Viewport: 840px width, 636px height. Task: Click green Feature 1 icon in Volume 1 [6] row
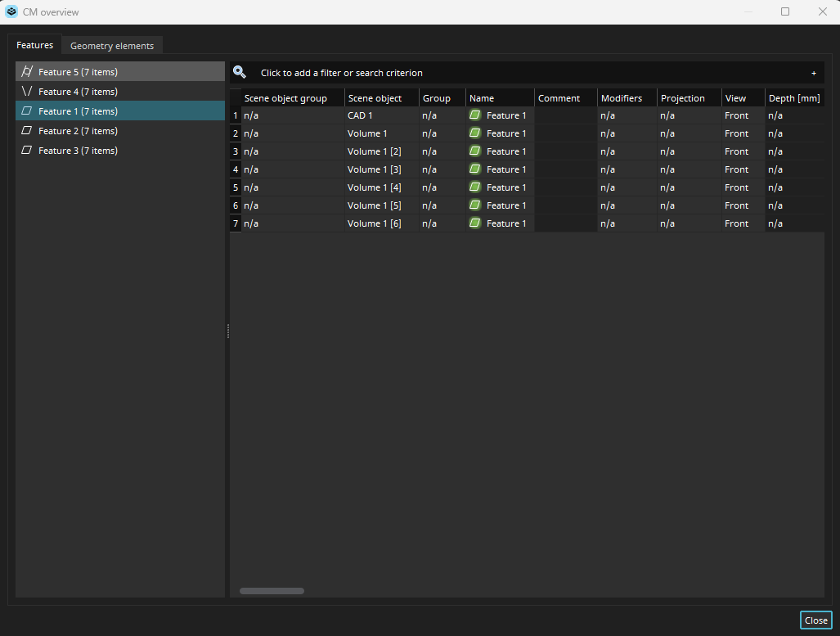pyautogui.click(x=475, y=223)
